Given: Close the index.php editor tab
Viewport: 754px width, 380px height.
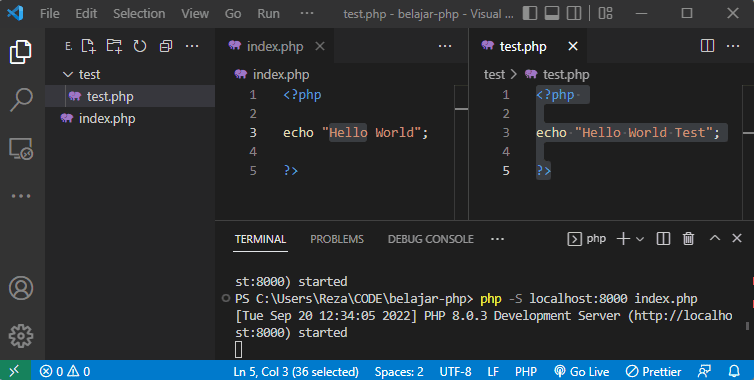Looking at the screenshot, I should click(x=320, y=46).
